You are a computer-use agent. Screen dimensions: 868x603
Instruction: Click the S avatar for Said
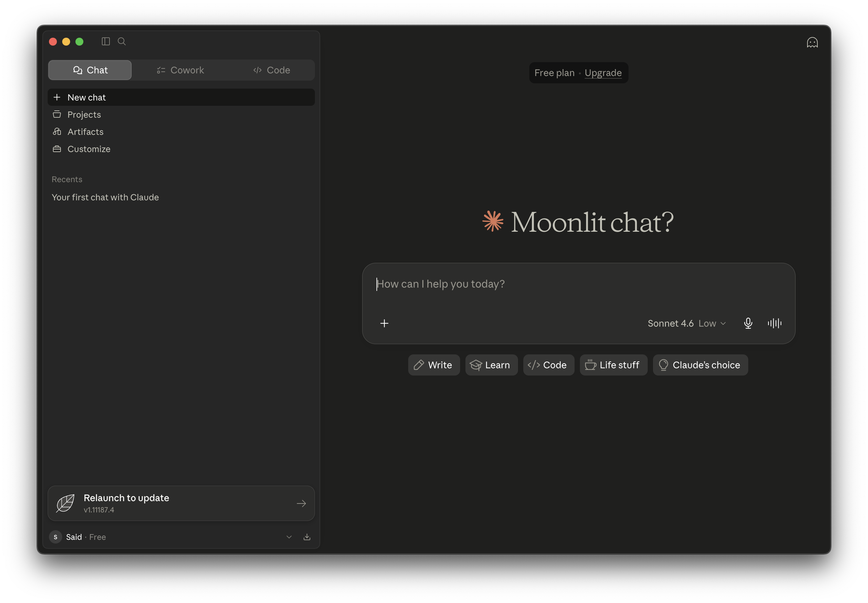[x=56, y=537]
